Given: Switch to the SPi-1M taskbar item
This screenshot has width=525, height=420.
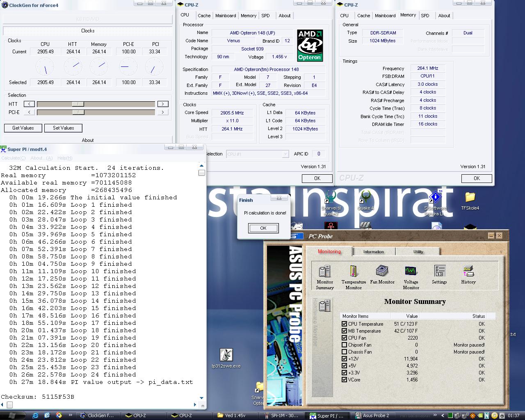Looking at the screenshot, I should pyautogui.click(x=283, y=415).
